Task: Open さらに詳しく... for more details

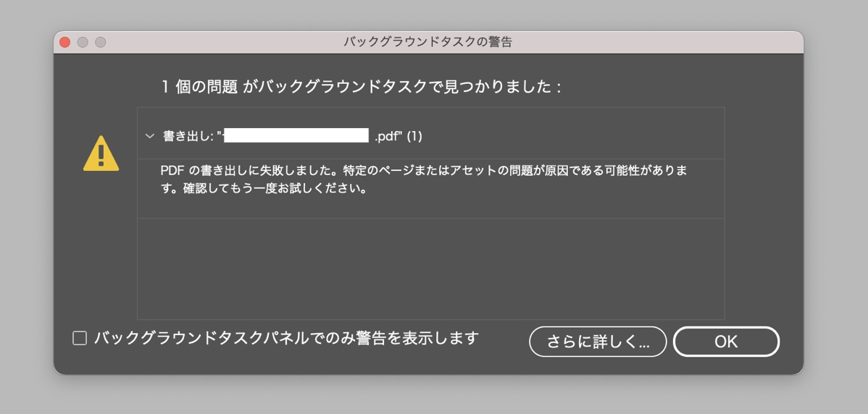Action: point(598,342)
